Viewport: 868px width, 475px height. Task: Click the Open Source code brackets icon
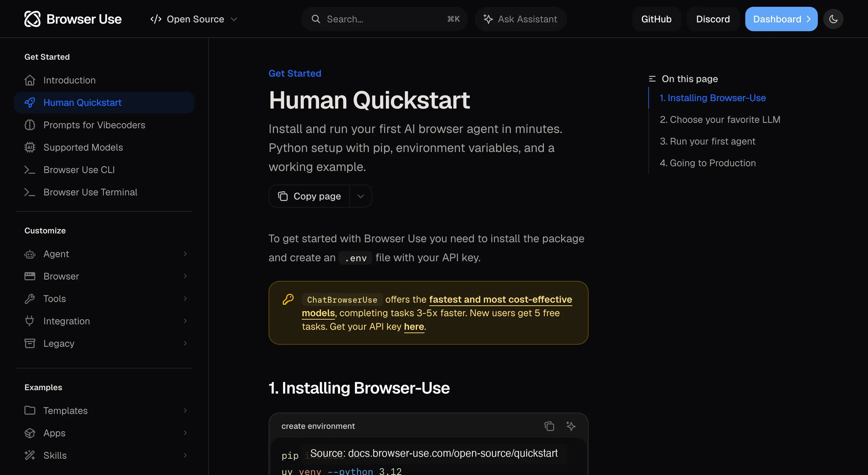[x=156, y=19]
